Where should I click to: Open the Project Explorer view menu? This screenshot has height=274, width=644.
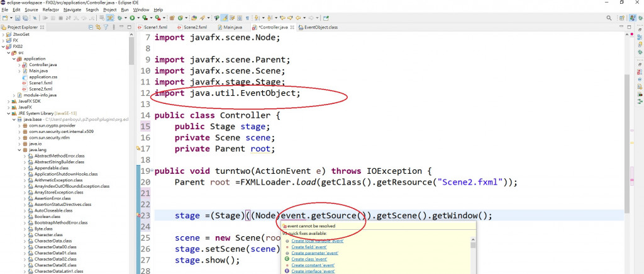click(114, 27)
